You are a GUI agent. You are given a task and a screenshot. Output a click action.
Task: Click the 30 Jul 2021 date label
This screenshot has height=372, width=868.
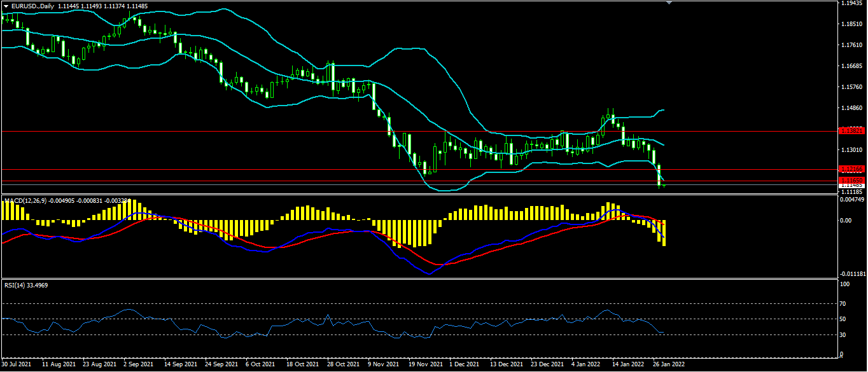[17, 365]
